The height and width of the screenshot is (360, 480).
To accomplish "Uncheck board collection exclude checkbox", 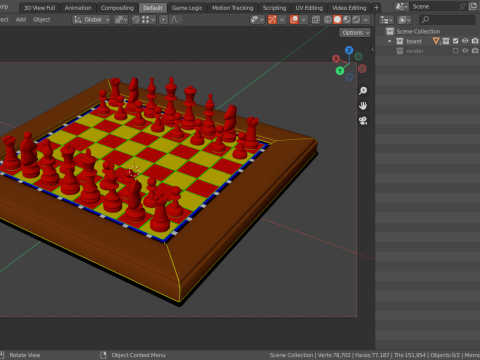I will coord(455,41).
